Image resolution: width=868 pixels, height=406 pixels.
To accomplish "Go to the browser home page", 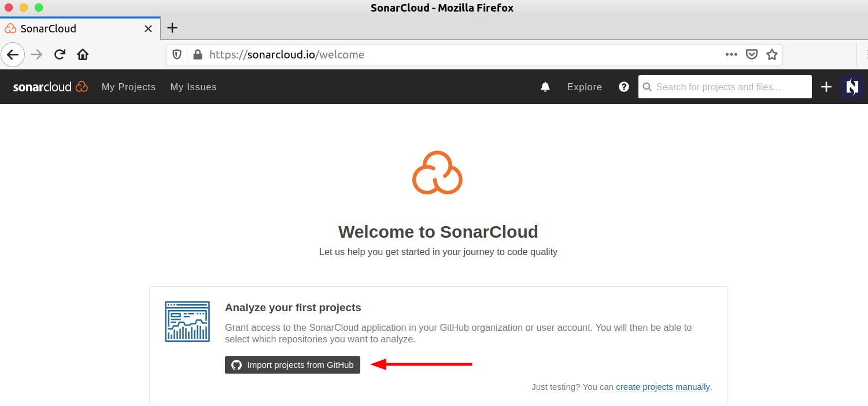I will tap(83, 54).
